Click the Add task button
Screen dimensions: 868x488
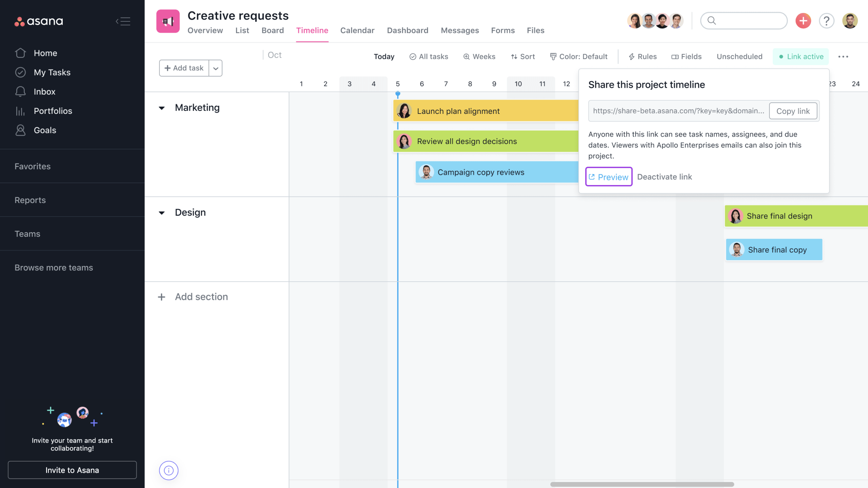click(184, 68)
